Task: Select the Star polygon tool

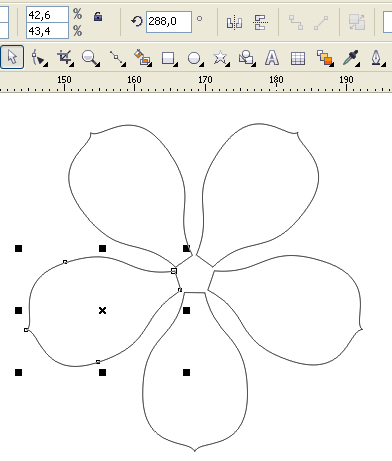Action: 220,58
